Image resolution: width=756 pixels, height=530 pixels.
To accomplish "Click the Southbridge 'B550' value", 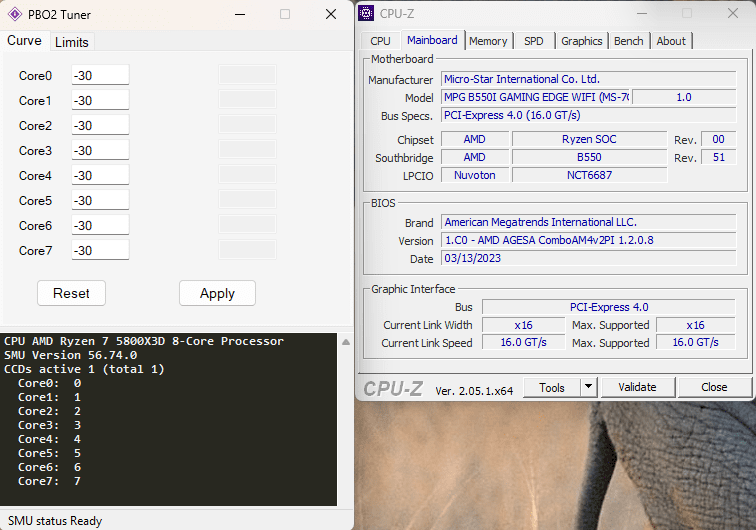I will (589, 157).
